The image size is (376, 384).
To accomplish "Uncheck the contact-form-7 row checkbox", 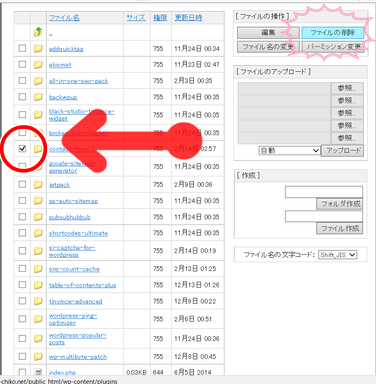I will 22,149.
